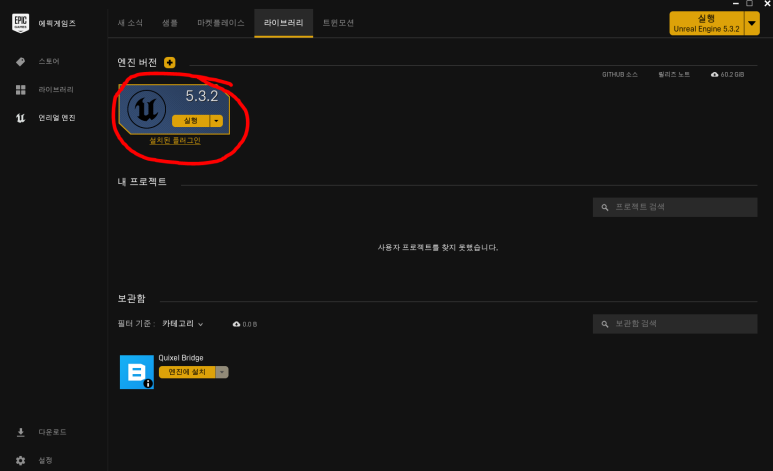This screenshot has width=773, height=471.
Task: Open the 설치된 플러그인 link
Action: [x=175, y=141]
